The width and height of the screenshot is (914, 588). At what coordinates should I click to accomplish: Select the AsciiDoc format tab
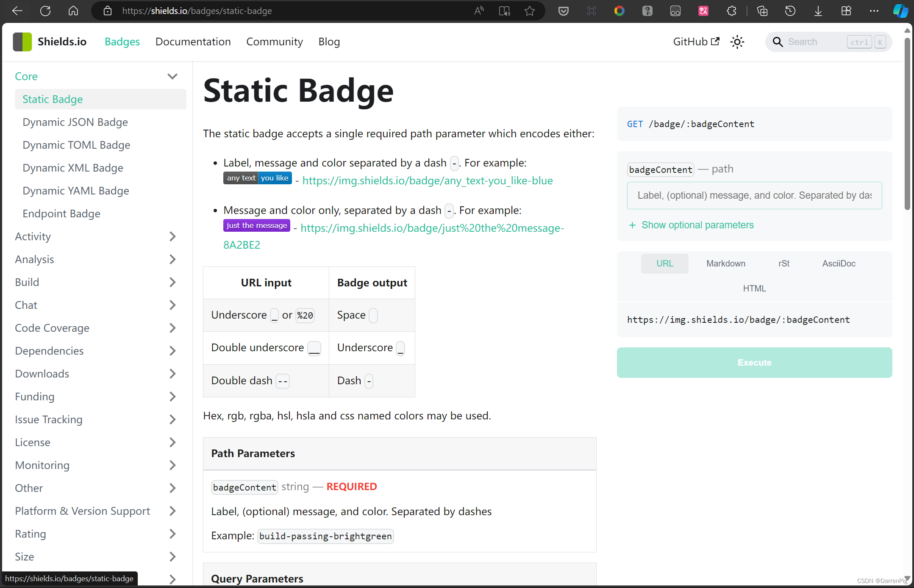coord(839,263)
